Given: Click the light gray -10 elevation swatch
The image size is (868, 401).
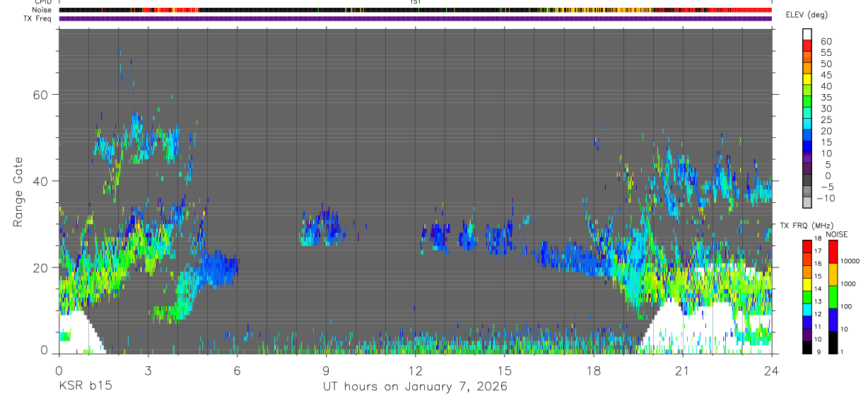Looking at the screenshot, I should click(x=807, y=204).
